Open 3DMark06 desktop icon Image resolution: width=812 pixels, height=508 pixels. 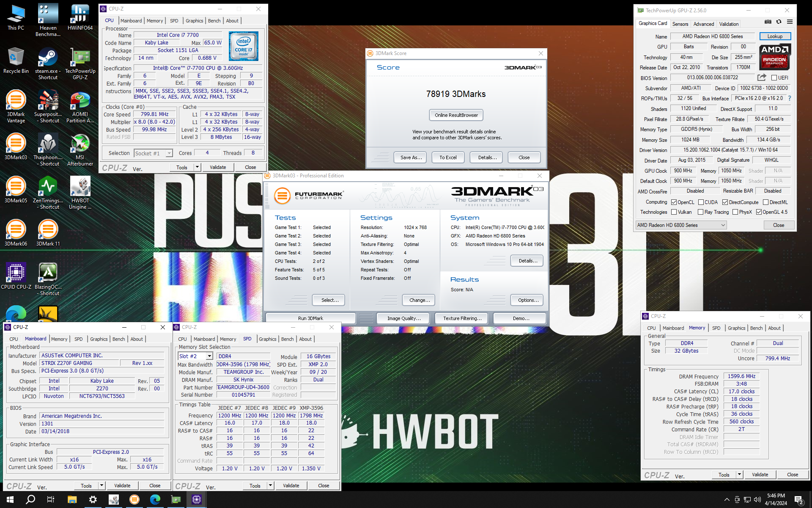coord(16,233)
